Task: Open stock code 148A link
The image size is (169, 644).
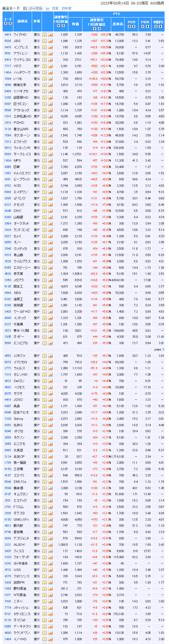Action: (8, 72)
